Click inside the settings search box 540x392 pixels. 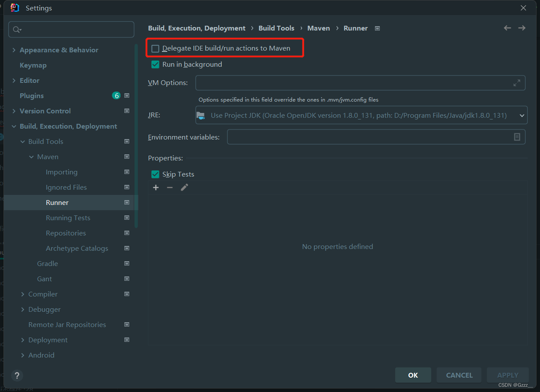click(x=71, y=29)
